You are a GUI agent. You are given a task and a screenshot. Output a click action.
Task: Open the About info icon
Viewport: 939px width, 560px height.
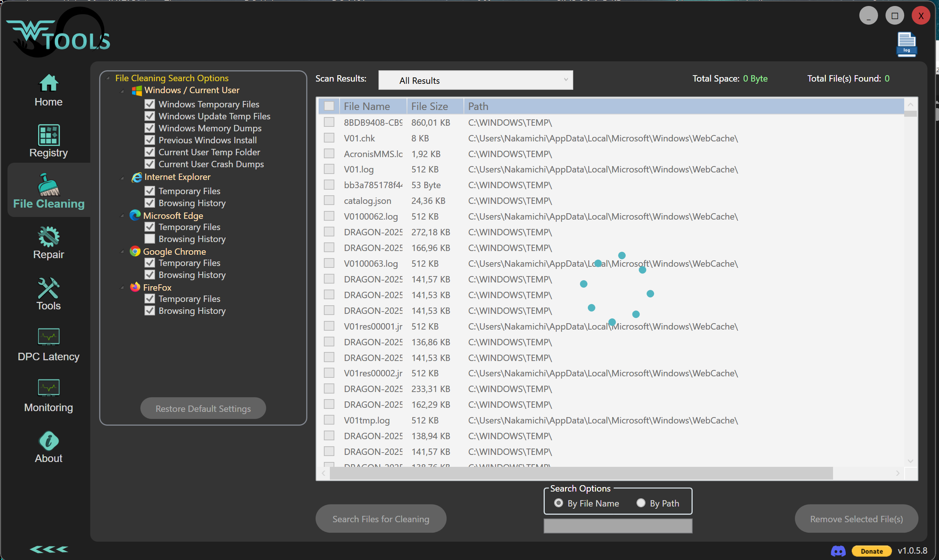pyautogui.click(x=49, y=440)
